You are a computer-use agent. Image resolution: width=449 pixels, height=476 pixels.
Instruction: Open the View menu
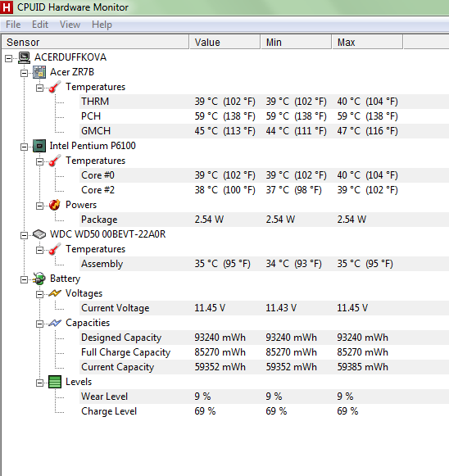70,25
